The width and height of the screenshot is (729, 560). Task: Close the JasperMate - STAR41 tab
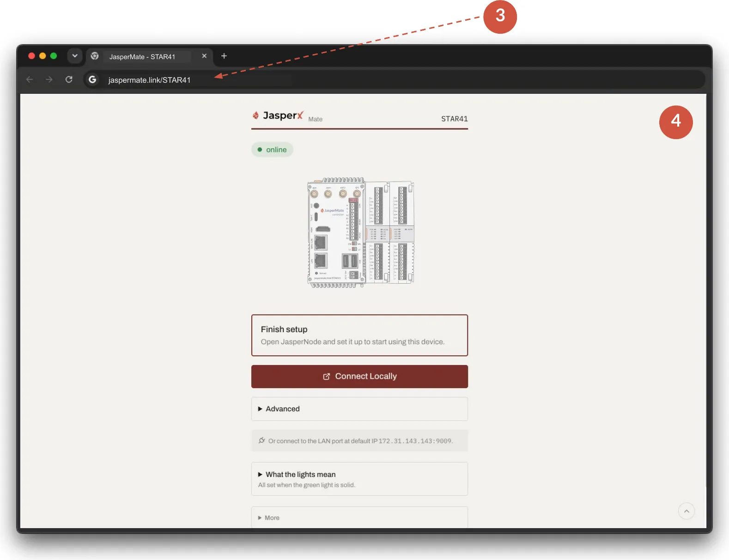(x=204, y=56)
